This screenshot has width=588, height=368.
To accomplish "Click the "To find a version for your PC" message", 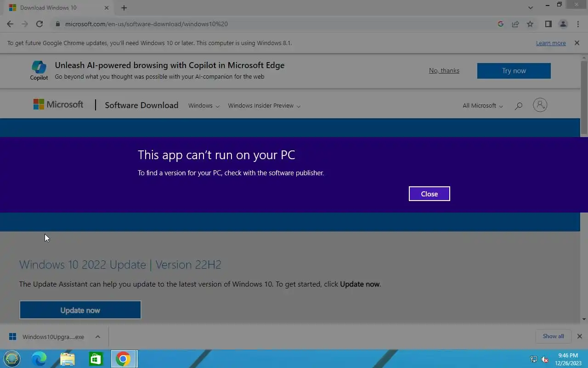I will 231,173.
